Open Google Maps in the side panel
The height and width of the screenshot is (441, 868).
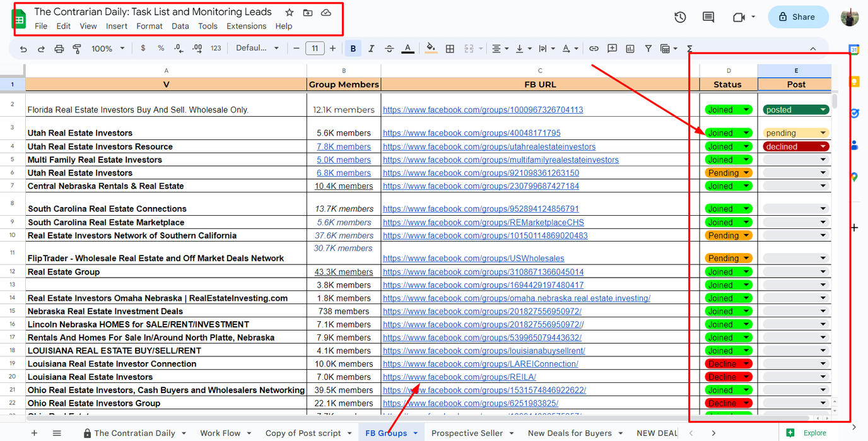point(854,177)
